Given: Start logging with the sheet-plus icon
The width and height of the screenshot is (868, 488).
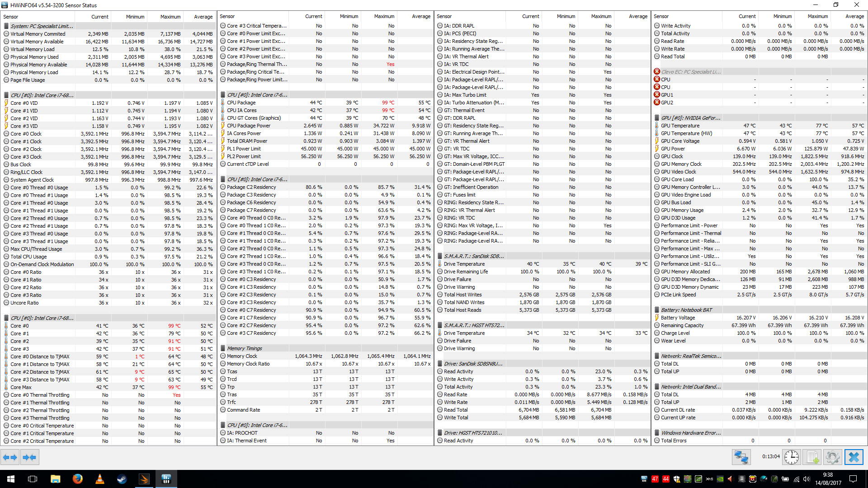Looking at the screenshot, I should pyautogui.click(x=812, y=457).
